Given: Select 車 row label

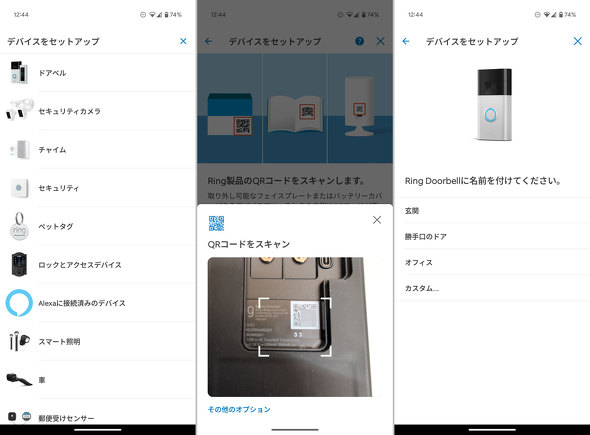Looking at the screenshot, I should coord(42,380).
